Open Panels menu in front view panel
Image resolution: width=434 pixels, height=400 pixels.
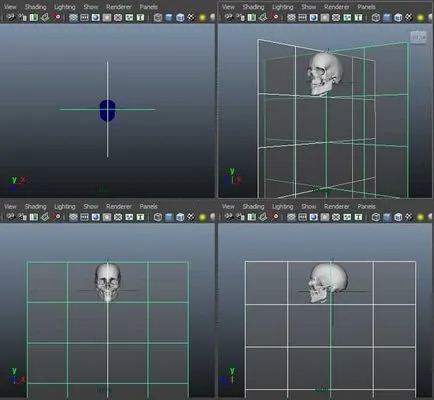pyautogui.click(x=148, y=206)
